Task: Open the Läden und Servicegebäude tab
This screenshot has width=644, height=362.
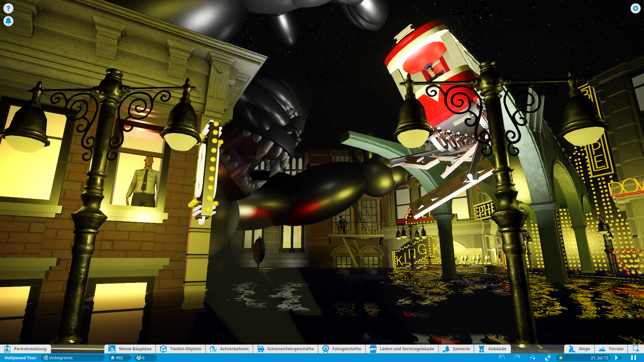Action: pyautogui.click(x=401, y=349)
